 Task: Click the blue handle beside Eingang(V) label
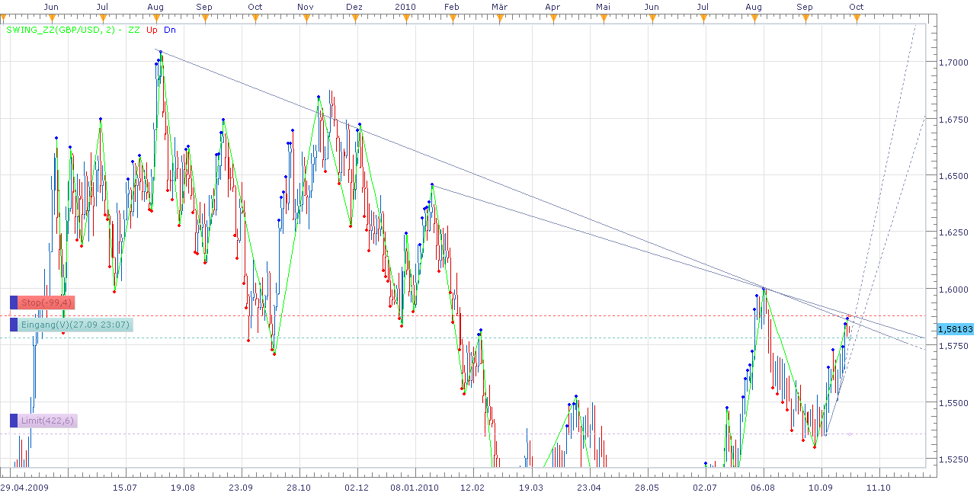point(14,325)
